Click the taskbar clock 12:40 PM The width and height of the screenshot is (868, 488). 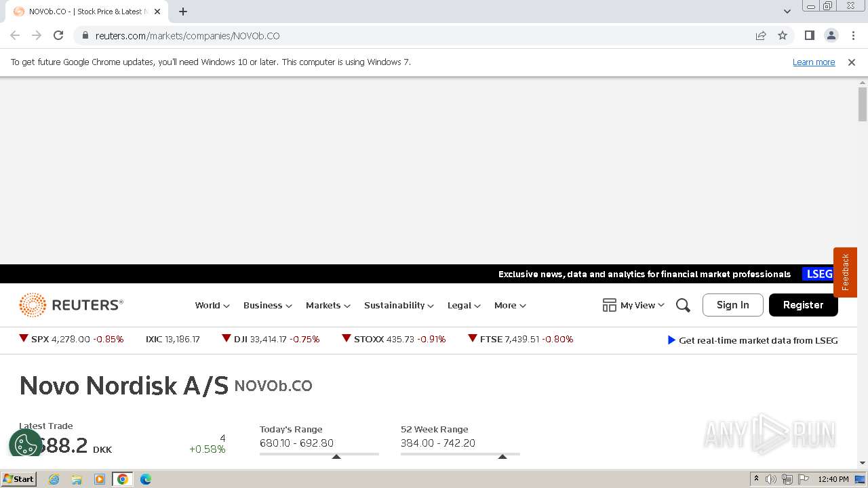pyautogui.click(x=833, y=479)
